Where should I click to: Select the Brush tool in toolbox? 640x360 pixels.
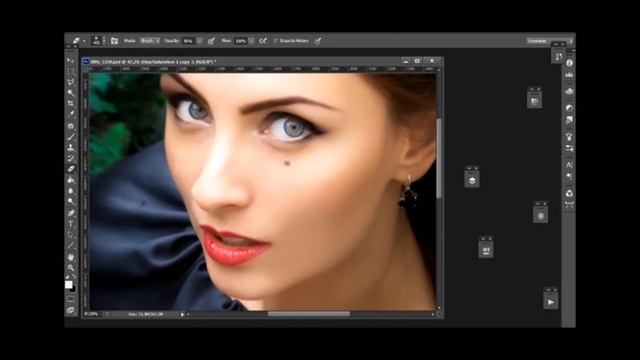pyautogui.click(x=71, y=136)
